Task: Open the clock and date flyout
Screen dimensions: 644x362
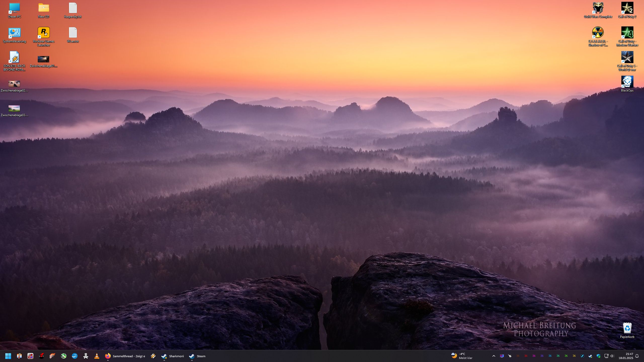Action: click(626, 356)
